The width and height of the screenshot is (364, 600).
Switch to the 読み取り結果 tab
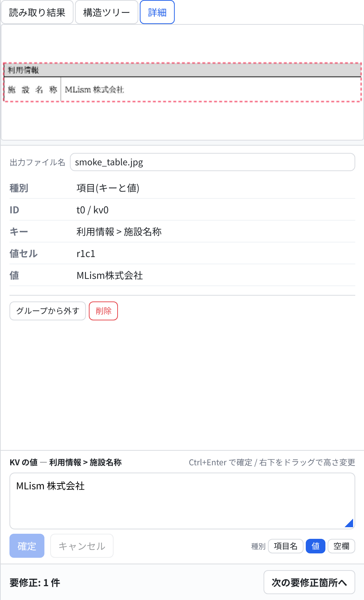(37, 12)
